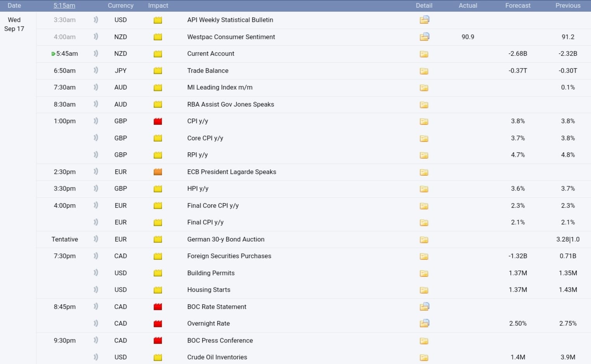Open the MI Leading Index m/m event

point(220,87)
